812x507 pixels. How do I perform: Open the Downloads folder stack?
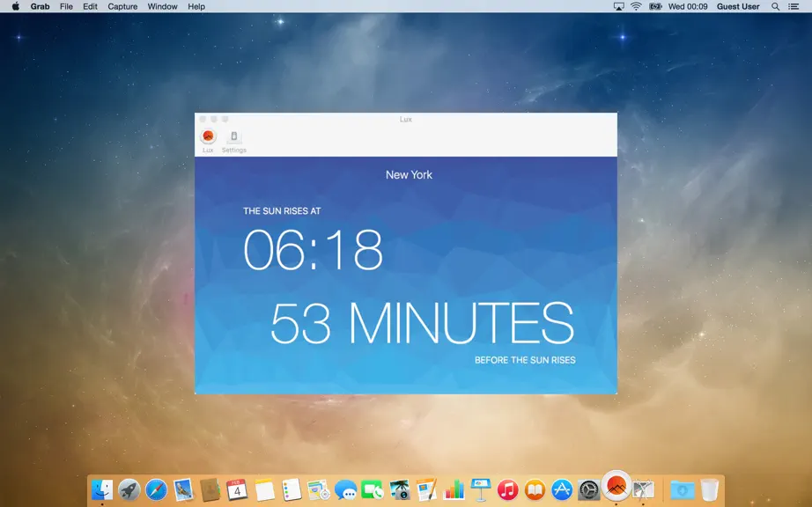coord(682,489)
